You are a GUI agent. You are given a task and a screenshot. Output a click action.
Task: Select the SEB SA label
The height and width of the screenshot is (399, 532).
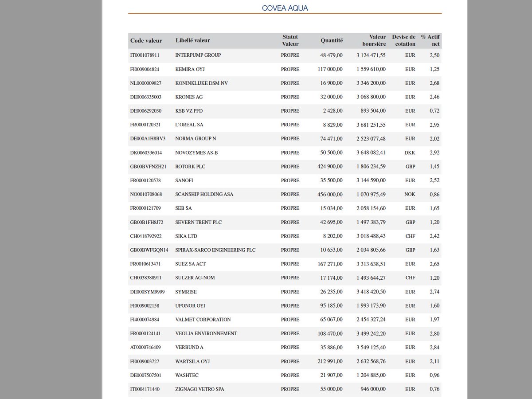184,208
